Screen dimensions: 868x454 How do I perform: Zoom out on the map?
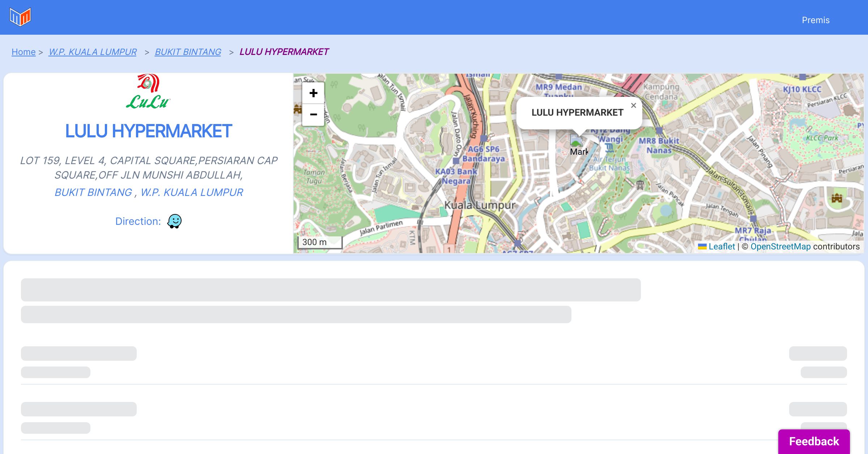(313, 115)
